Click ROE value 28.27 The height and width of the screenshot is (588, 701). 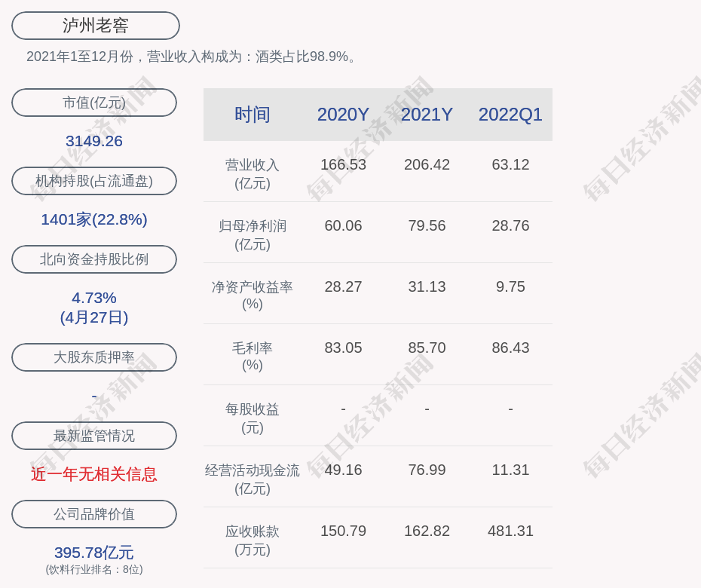click(343, 286)
